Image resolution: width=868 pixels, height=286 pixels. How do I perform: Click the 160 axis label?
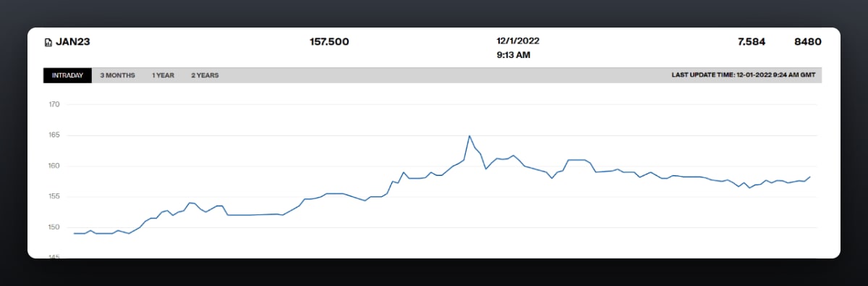(x=54, y=166)
